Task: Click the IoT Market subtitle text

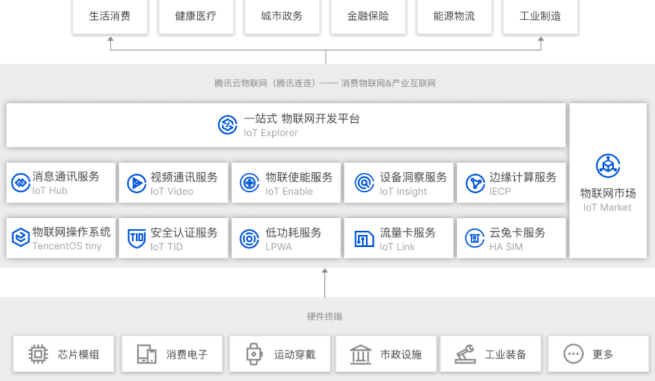Action: (x=607, y=208)
